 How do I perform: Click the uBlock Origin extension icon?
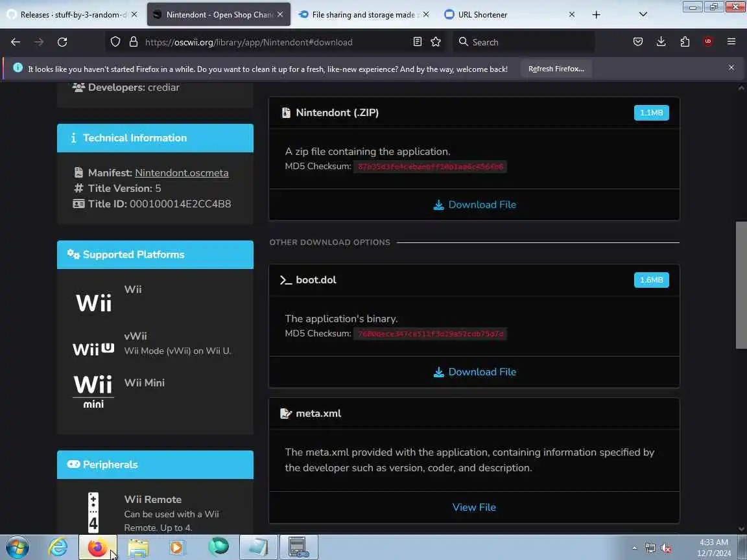point(708,42)
